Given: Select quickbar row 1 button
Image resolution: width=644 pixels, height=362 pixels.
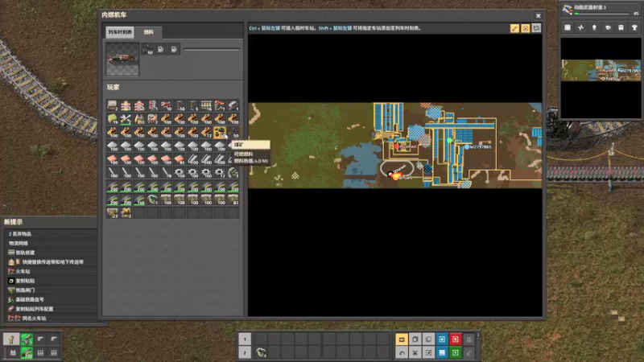Looking at the screenshot, I should pyautogui.click(x=245, y=339).
